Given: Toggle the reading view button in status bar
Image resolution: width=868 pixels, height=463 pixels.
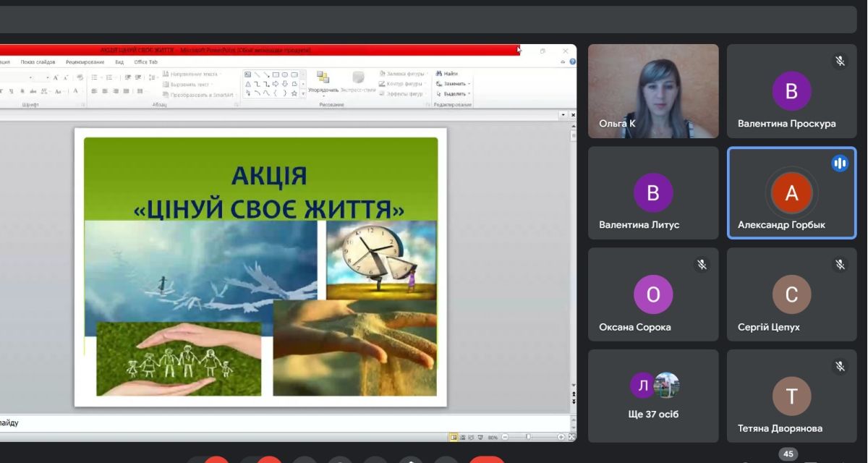Looking at the screenshot, I should tap(471, 438).
